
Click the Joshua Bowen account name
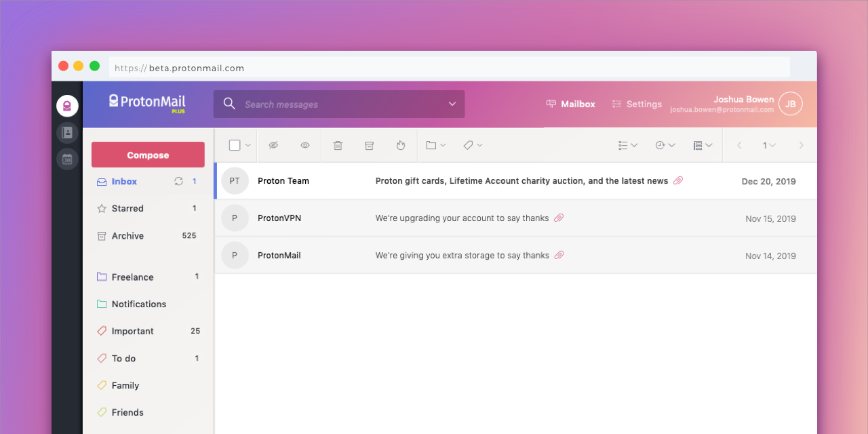743,99
